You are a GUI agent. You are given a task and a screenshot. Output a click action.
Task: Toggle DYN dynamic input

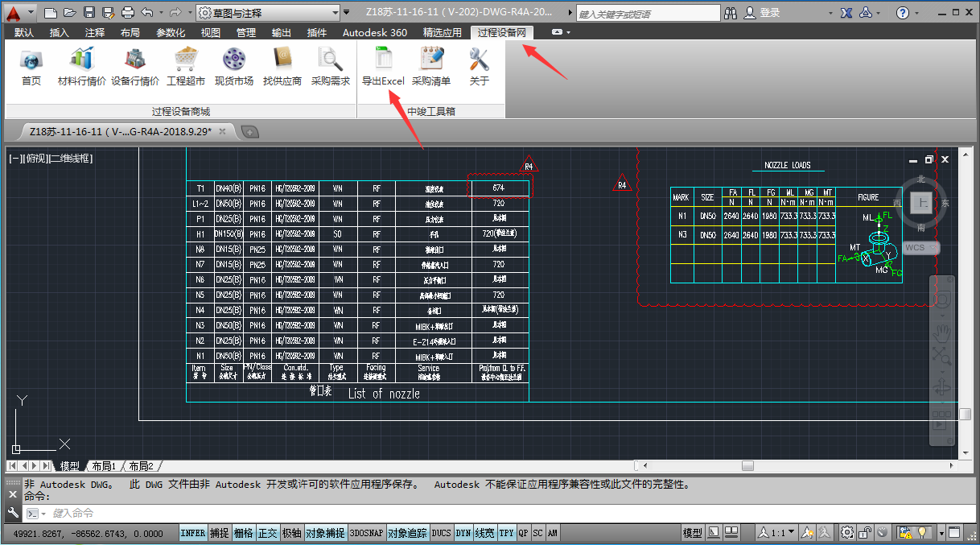click(x=463, y=533)
